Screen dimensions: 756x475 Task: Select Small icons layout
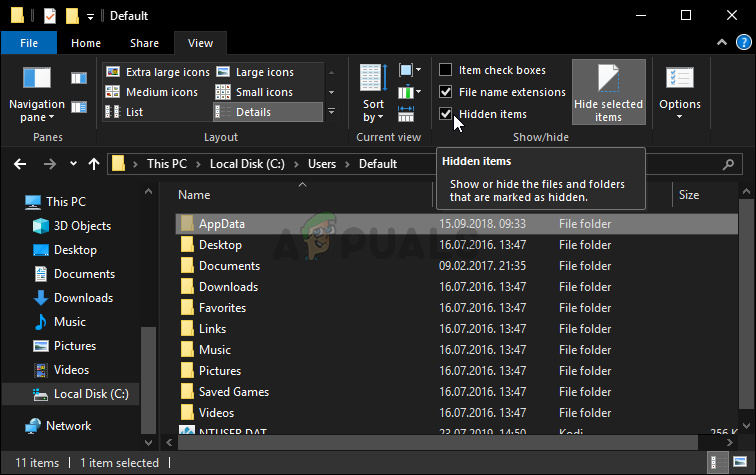point(254,92)
